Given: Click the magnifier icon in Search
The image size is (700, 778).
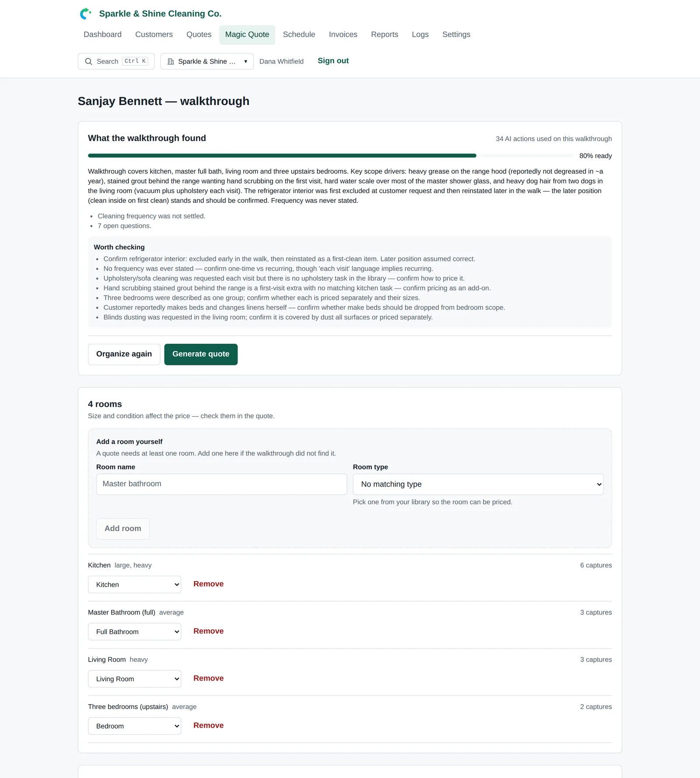Looking at the screenshot, I should coord(88,61).
